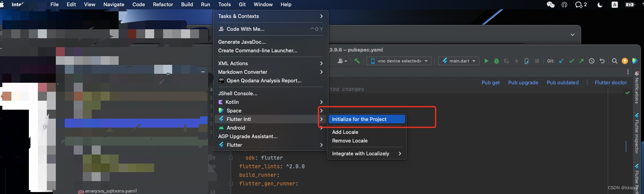
Task: Select Initialize for the Project
Action: pos(367,119)
